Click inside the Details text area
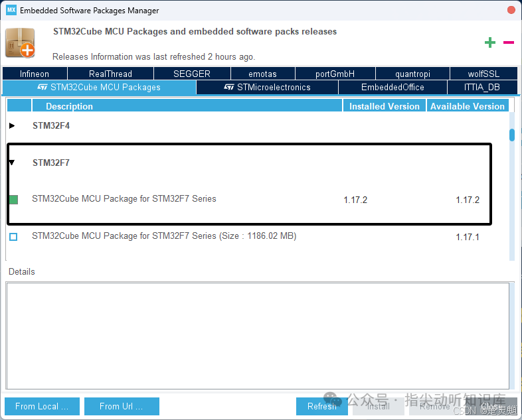This screenshot has height=420, width=522. 258,336
